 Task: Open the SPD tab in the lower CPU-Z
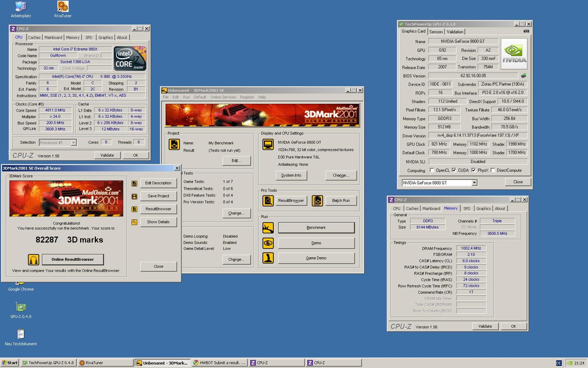point(467,209)
